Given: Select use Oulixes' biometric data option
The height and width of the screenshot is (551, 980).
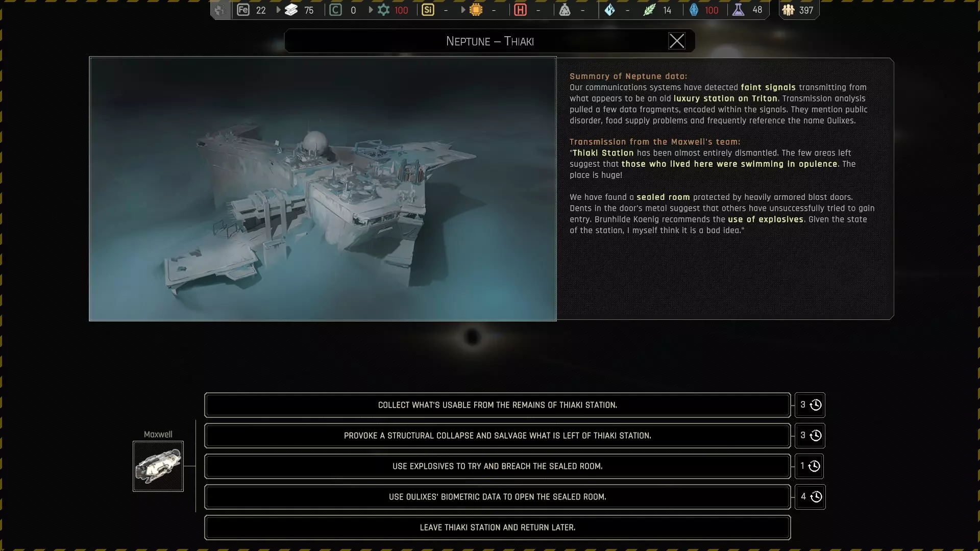Looking at the screenshot, I should [x=497, y=497].
